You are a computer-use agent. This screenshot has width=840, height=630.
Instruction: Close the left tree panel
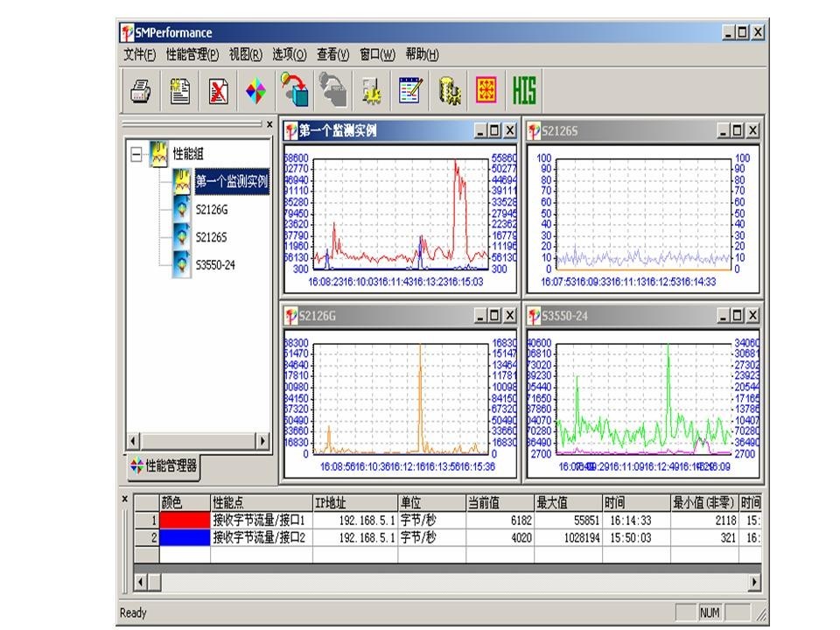click(x=269, y=124)
